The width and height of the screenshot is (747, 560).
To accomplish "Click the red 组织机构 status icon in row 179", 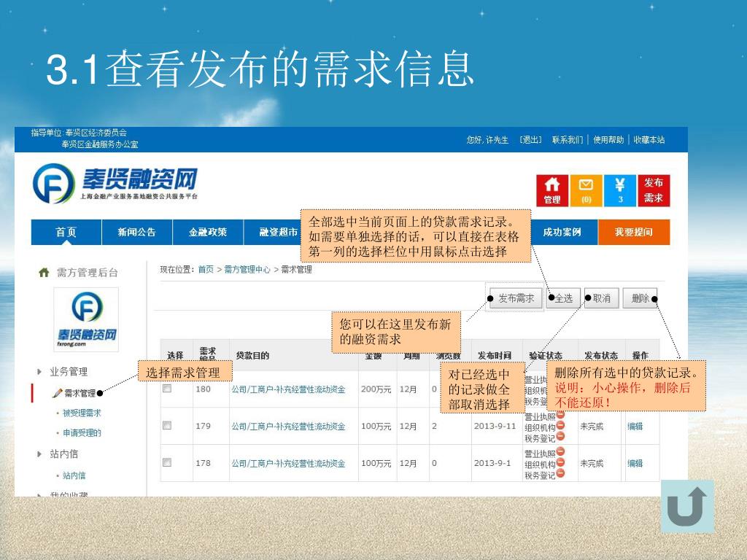I will pos(560,425).
